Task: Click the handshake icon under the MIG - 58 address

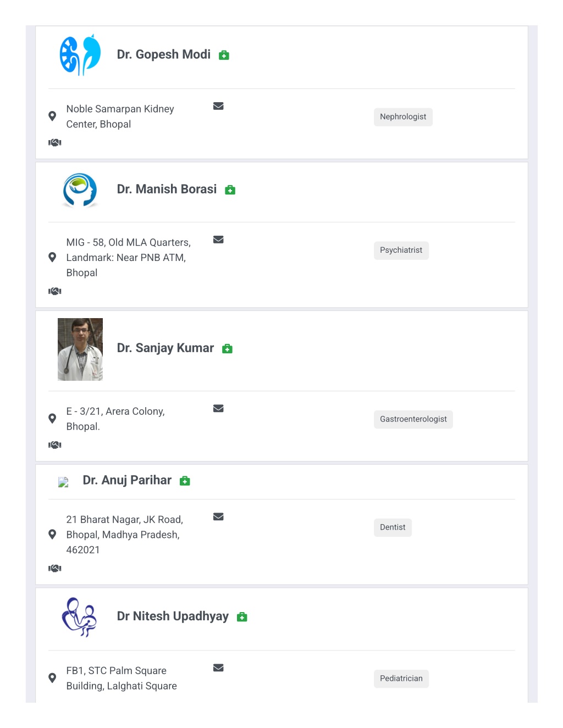Action: point(55,291)
